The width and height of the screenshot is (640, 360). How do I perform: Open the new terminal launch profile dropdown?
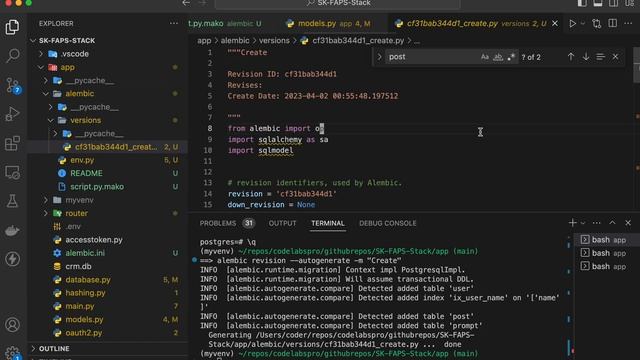coord(583,223)
